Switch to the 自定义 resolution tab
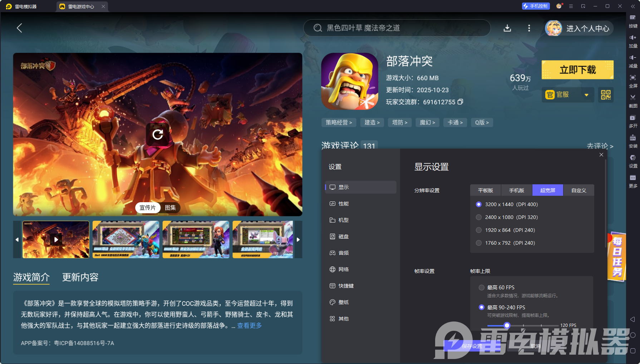The image size is (640, 364). tap(579, 190)
